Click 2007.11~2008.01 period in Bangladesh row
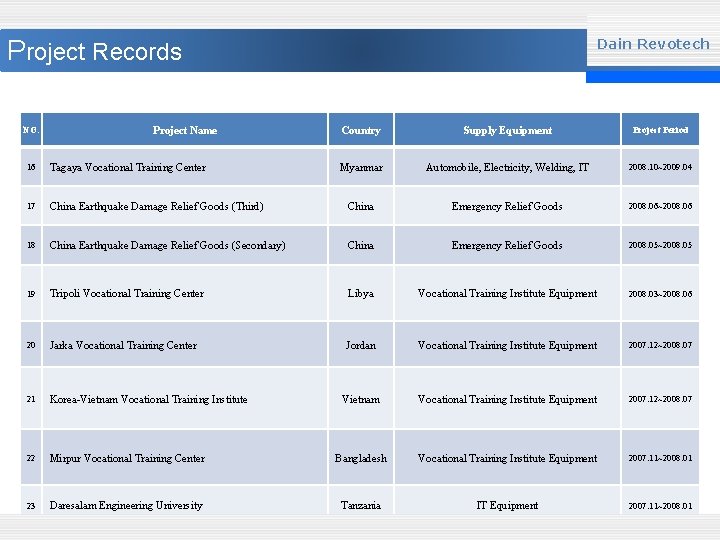 coord(660,458)
